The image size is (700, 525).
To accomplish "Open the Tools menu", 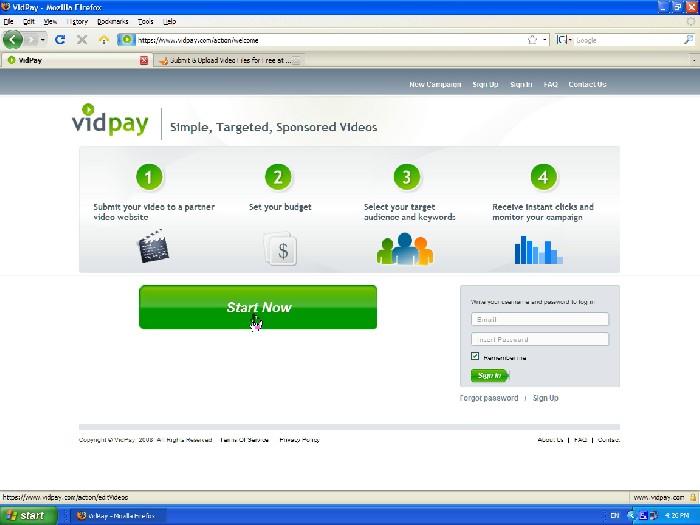I will pos(145,21).
